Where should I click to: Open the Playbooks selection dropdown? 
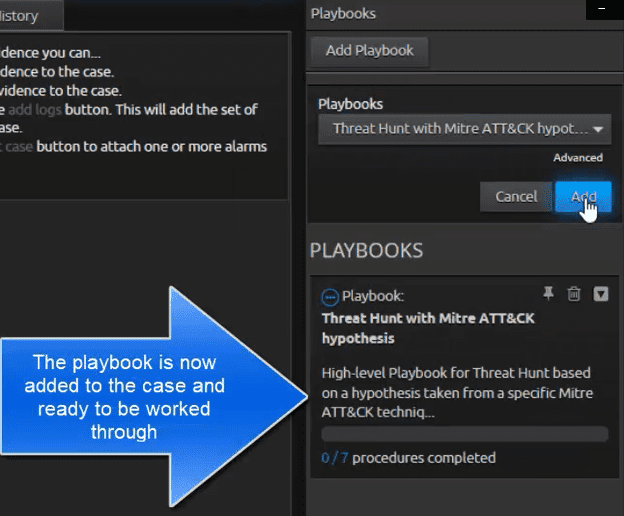(464, 129)
